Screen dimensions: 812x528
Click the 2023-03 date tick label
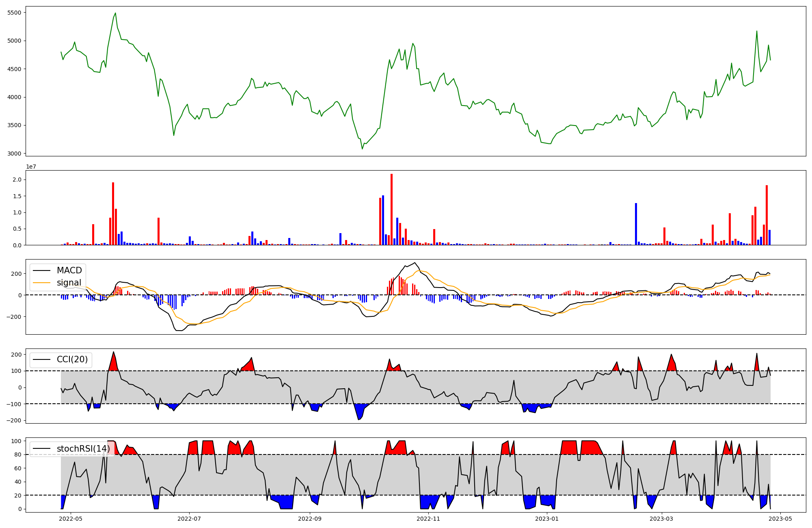(x=662, y=518)
